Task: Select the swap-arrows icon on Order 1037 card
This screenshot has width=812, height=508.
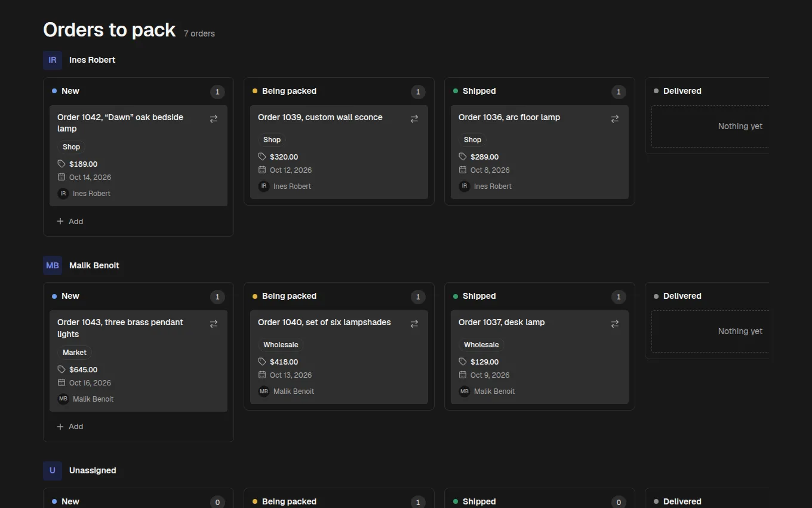Action: tap(615, 325)
